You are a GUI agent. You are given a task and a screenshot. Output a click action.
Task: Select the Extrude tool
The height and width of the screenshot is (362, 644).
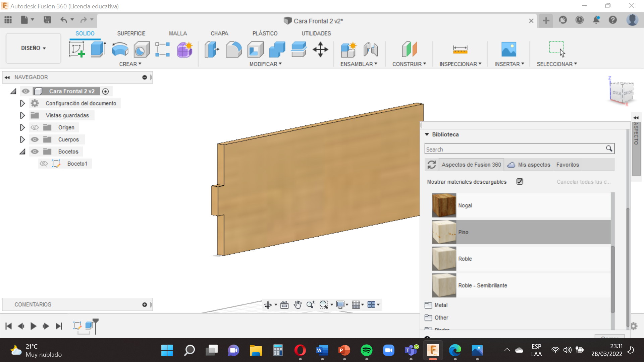click(99, 49)
